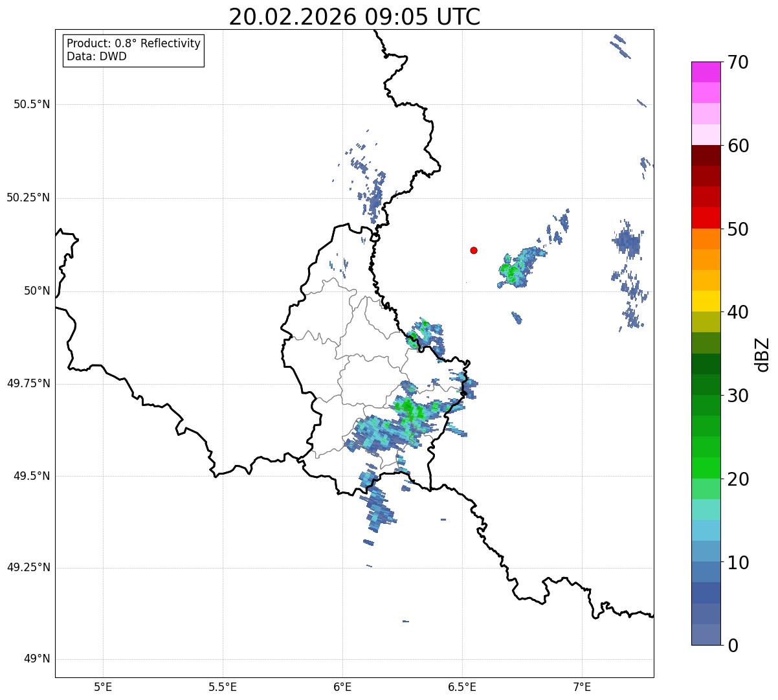Viewport: 778px width, 700px height.
Task: Click the turquoise colorbar segment near 17
Action: tap(706, 510)
